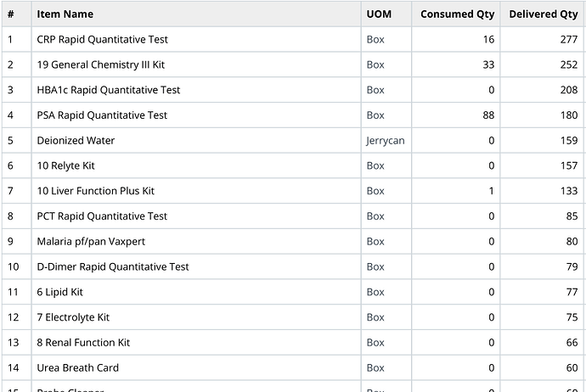Open the Box link for PCT Rapid Quantitative Test
The image size is (586, 392).
tap(375, 216)
